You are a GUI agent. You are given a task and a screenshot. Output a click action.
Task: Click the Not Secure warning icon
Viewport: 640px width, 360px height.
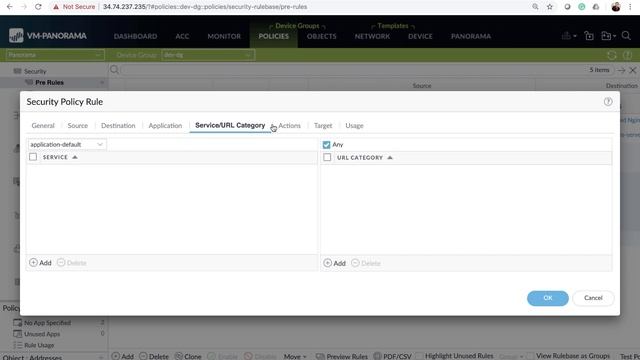56,7
